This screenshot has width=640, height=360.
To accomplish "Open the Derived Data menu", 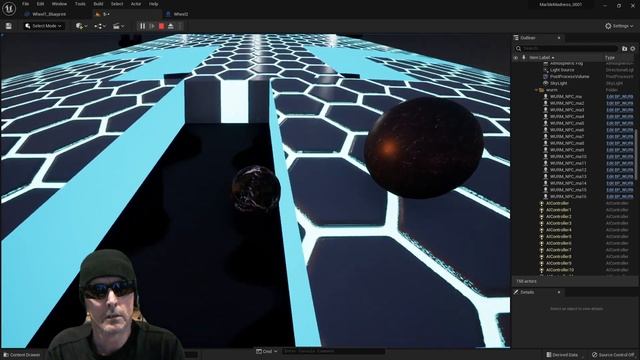I will pyautogui.click(x=562, y=355).
